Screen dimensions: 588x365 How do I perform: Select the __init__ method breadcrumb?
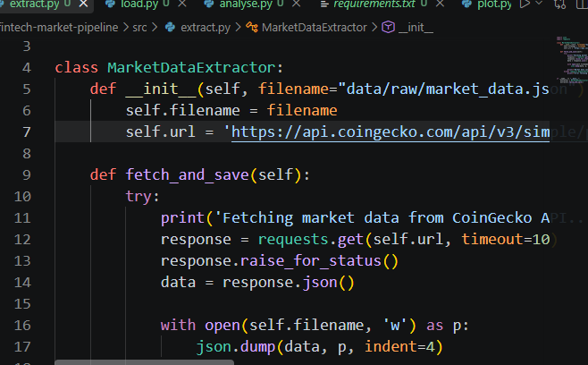[x=416, y=28]
